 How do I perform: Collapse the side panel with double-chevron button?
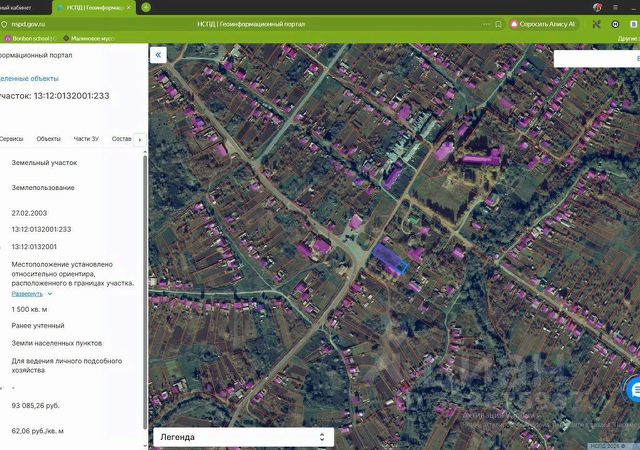pyautogui.click(x=158, y=55)
